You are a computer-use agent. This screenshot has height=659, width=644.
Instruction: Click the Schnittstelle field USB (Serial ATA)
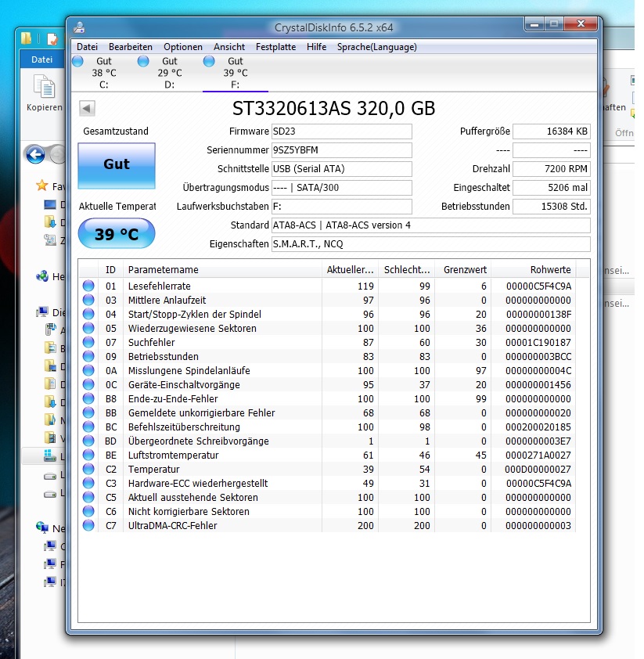pyautogui.click(x=341, y=169)
